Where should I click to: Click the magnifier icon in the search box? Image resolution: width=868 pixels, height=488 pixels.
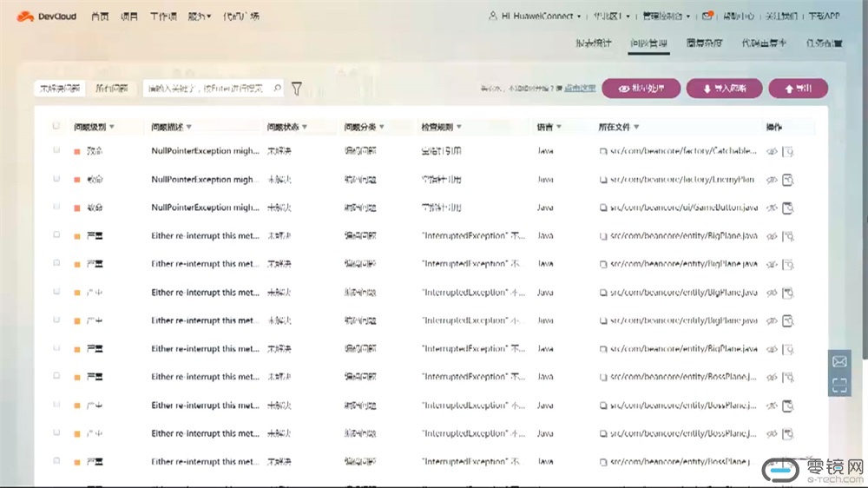(277, 88)
